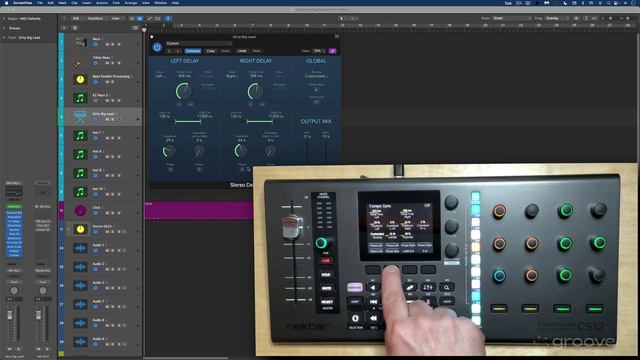This screenshot has width=640, height=360.
Task: Click the Drums track yellow icon
Action: click(x=80, y=229)
